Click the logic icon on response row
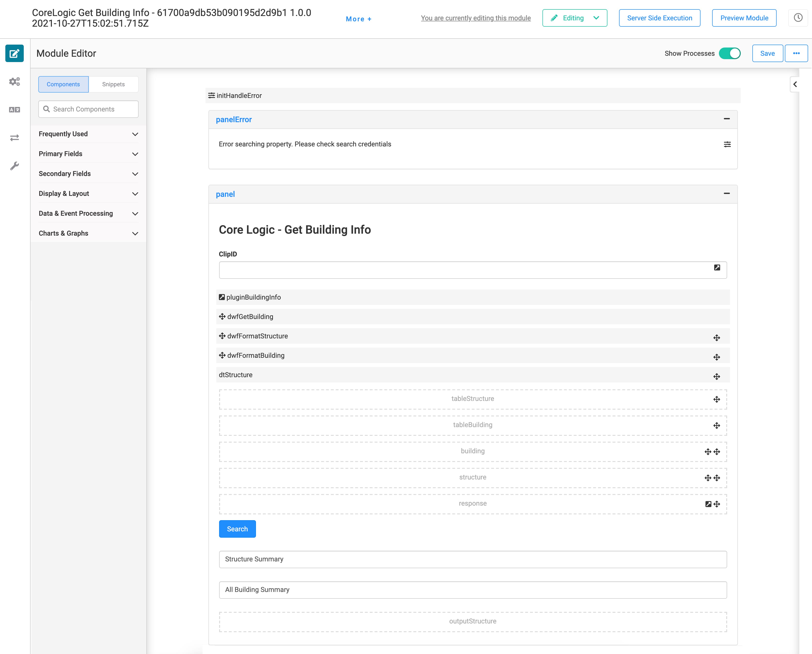Viewport: 812px width, 654px height. click(x=709, y=504)
